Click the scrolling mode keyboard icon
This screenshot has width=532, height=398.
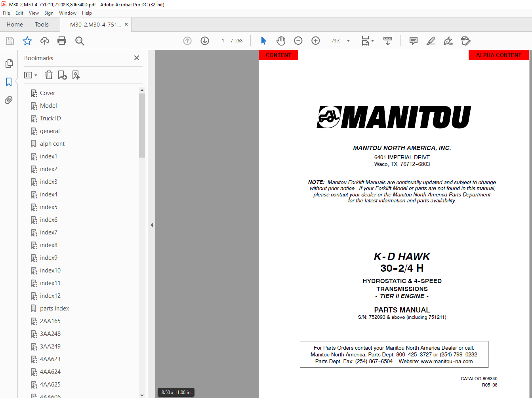click(x=388, y=41)
